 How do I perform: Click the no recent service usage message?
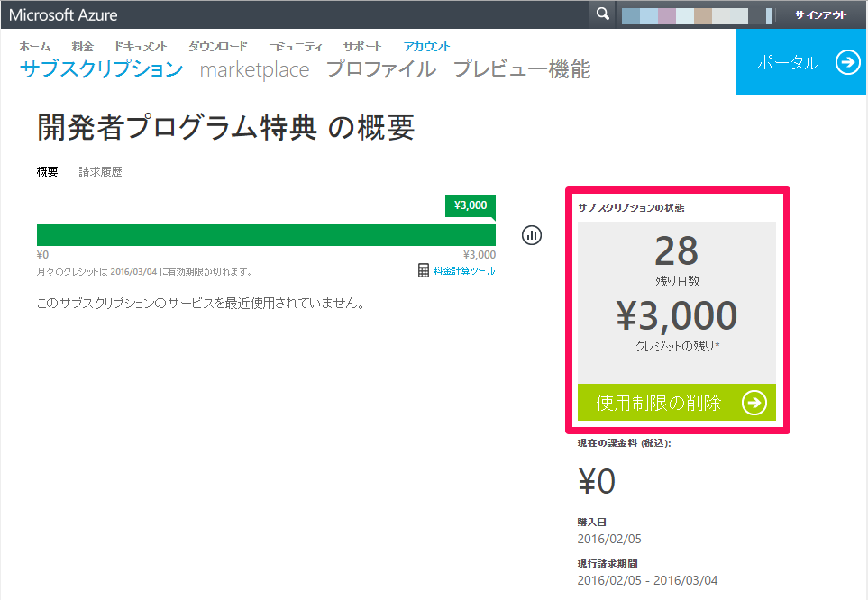click(201, 303)
